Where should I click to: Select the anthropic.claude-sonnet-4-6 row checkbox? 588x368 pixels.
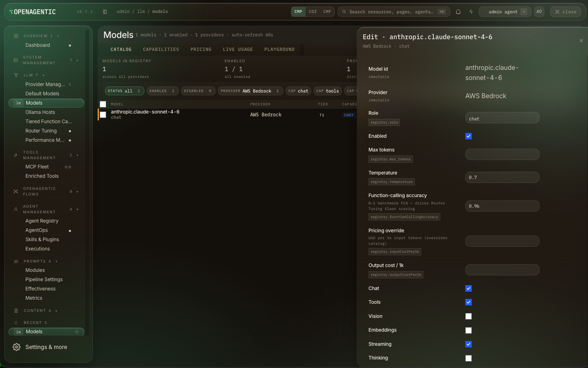[103, 115]
